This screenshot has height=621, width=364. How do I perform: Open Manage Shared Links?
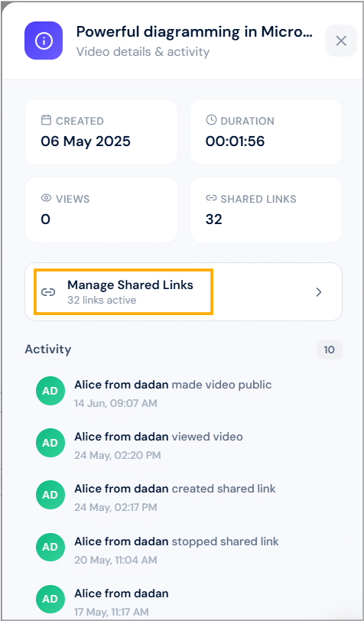click(x=184, y=292)
